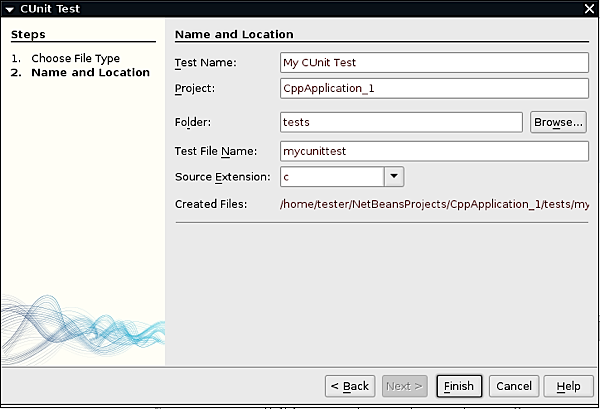Open the window menu arrow in title bar
600x409 pixels.
click(9, 9)
